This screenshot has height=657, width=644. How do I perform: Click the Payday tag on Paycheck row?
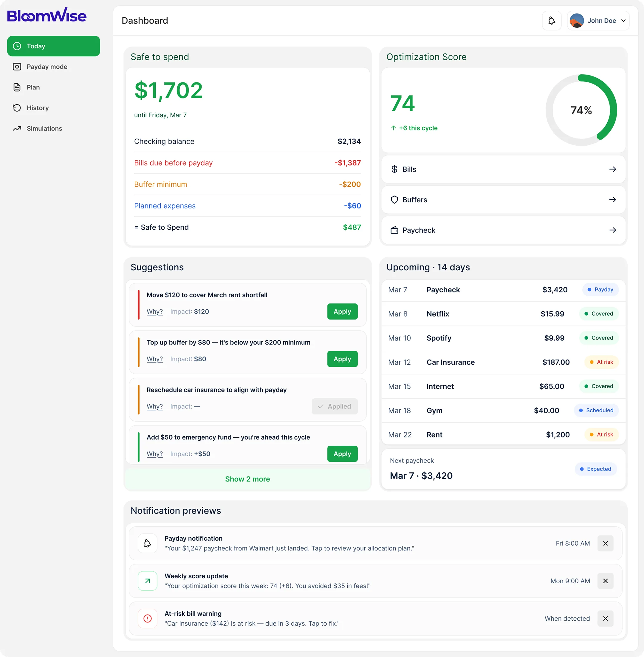pyautogui.click(x=600, y=289)
